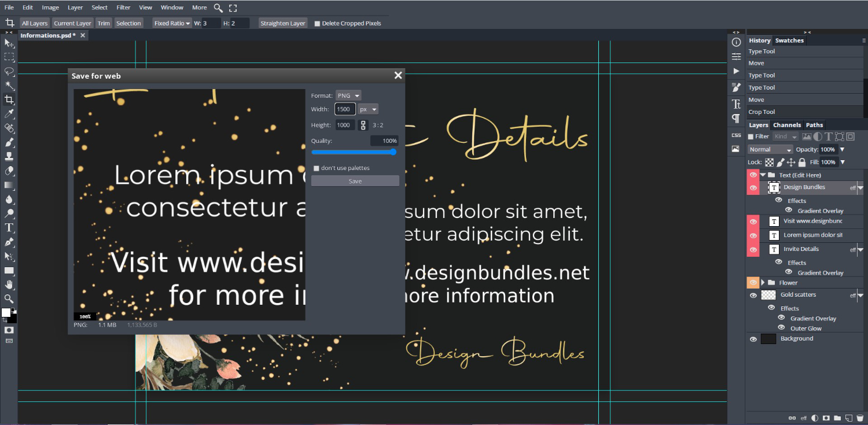This screenshot has width=868, height=425.
Task: Select the Gradient tool
Action: click(9, 185)
